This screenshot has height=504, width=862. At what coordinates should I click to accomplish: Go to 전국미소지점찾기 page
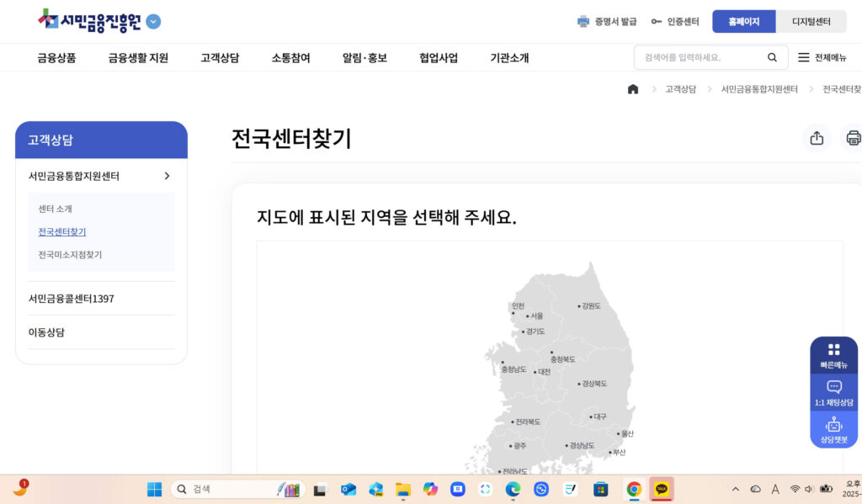tap(69, 254)
